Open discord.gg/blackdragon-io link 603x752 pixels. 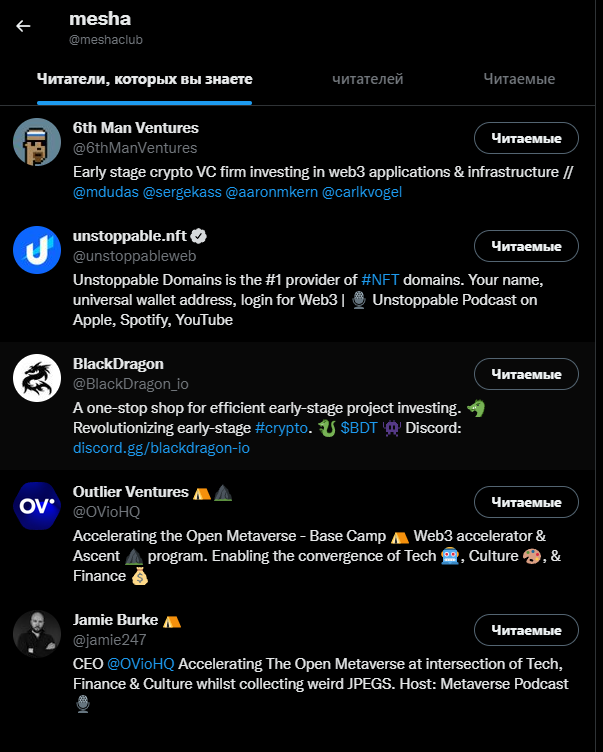click(x=161, y=448)
